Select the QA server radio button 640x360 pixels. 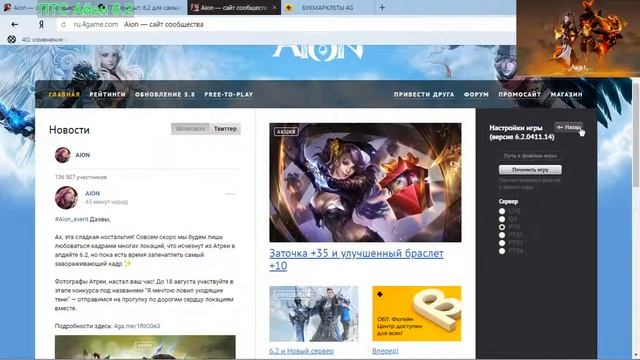click(502, 219)
